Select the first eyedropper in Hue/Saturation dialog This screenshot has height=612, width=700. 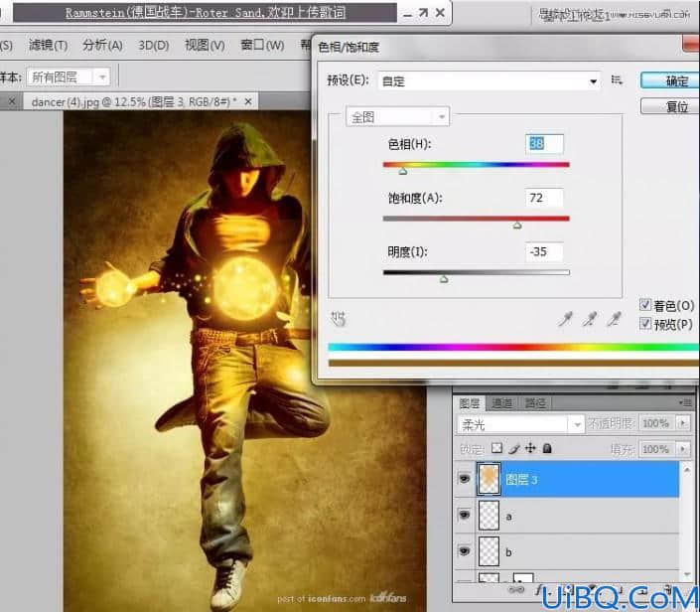pyautogui.click(x=565, y=319)
